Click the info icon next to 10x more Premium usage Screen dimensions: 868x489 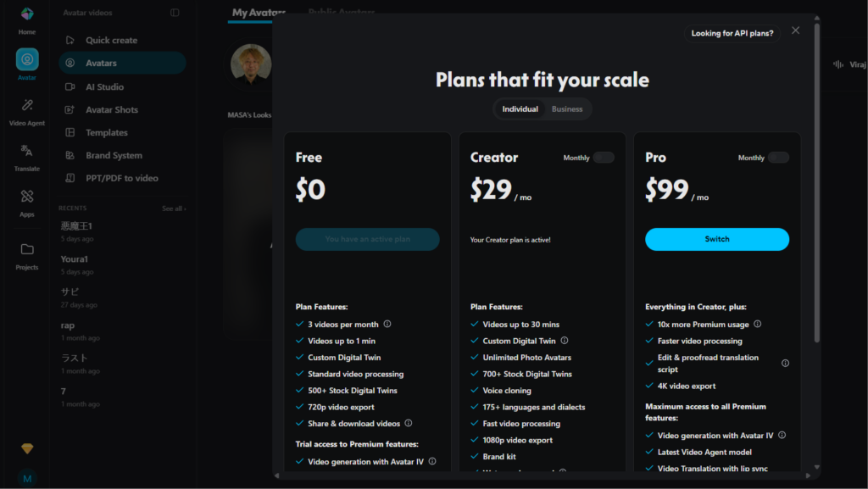pos(758,324)
